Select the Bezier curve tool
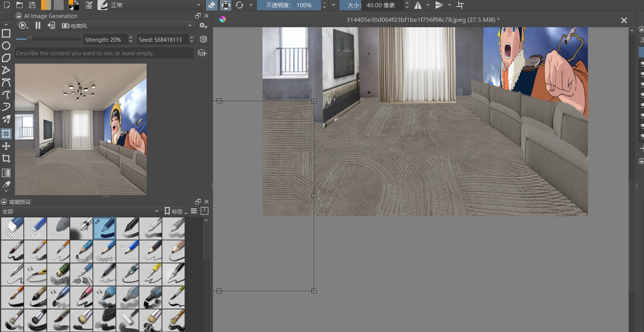This screenshot has width=644, height=332. pyautogui.click(x=6, y=82)
